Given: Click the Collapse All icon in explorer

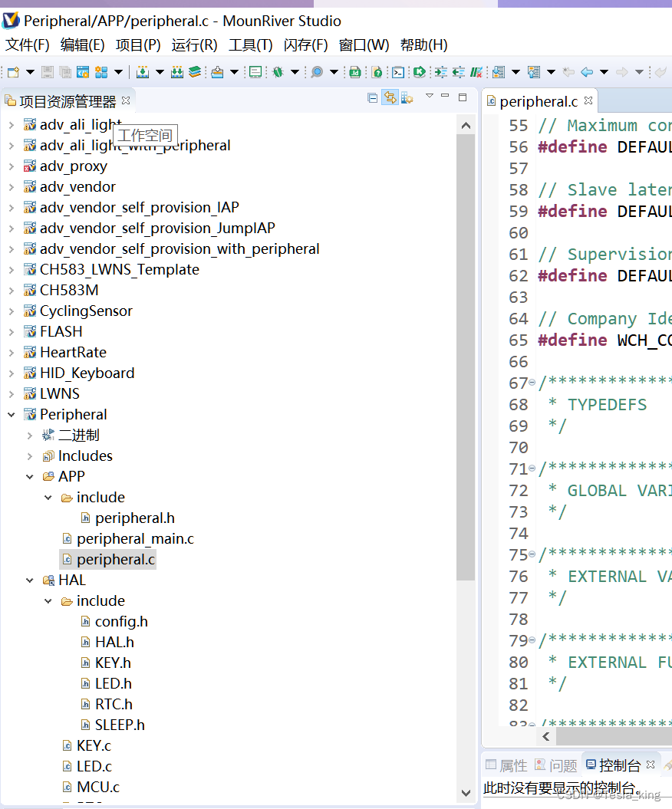Looking at the screenshot, I should [373, 97].
